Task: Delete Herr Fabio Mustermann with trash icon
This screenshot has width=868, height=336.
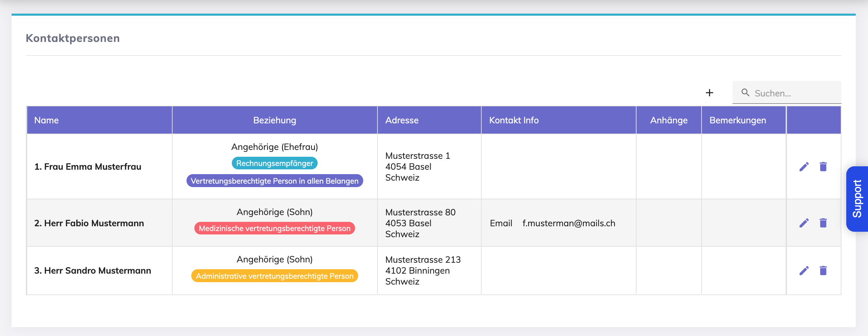Action: pos(823,223)
